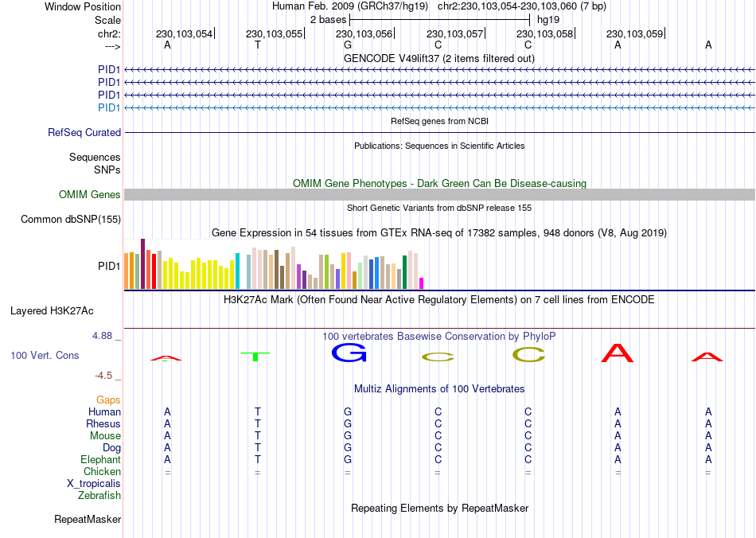Click the cyan bar in GTEx chart

(237, 271)
